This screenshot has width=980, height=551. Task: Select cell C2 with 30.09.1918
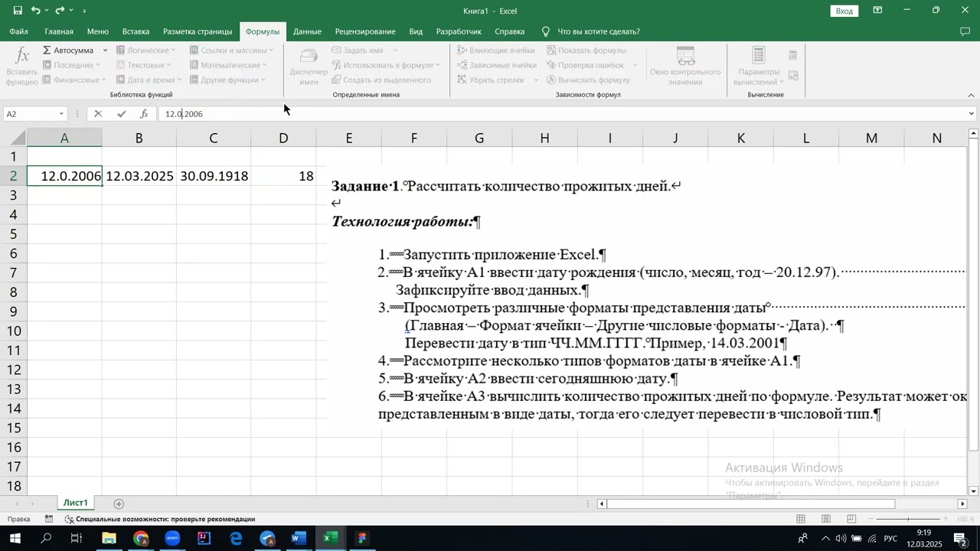coord(214,175)
